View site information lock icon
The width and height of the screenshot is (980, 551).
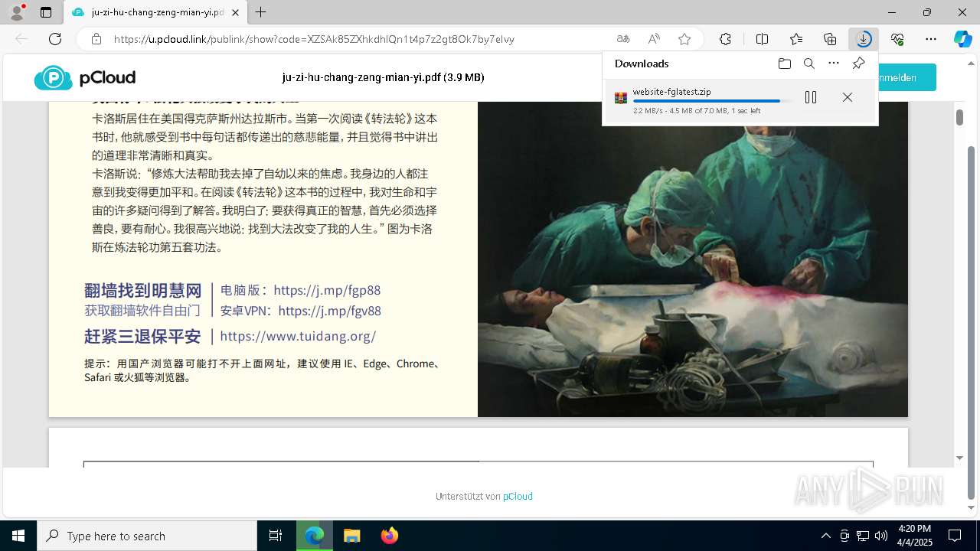[96, 39]
